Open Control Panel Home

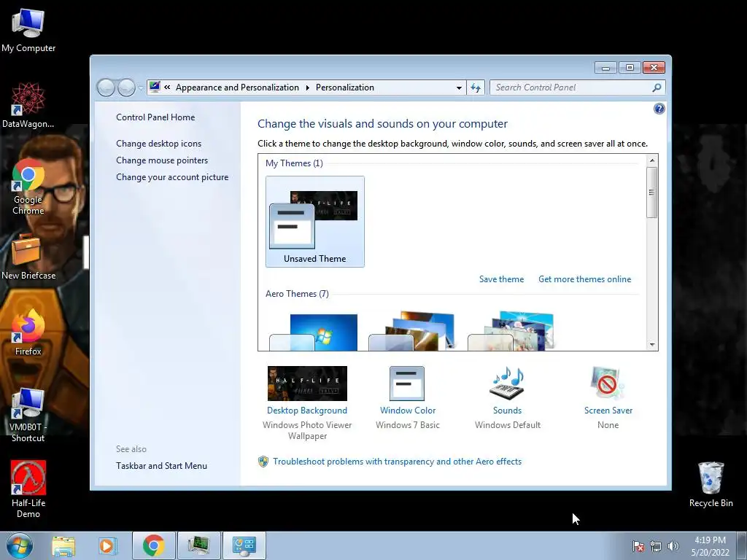155,117
